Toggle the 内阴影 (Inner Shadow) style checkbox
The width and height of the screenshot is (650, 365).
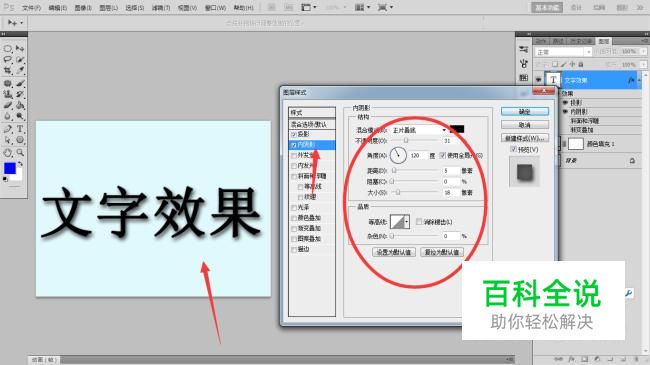point(294,145)
